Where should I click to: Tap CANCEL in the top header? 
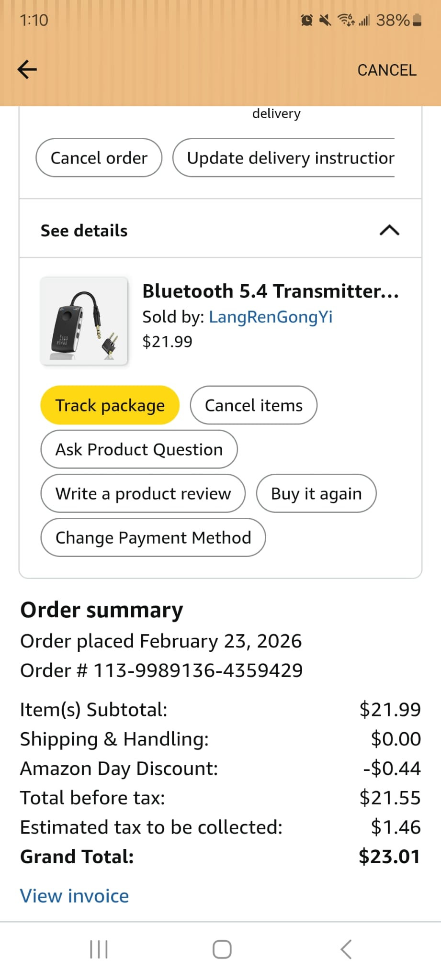coord(387,70)
